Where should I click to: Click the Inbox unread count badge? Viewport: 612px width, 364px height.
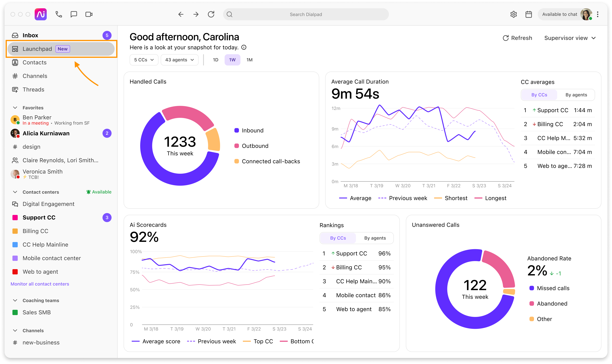coord(107,35)
